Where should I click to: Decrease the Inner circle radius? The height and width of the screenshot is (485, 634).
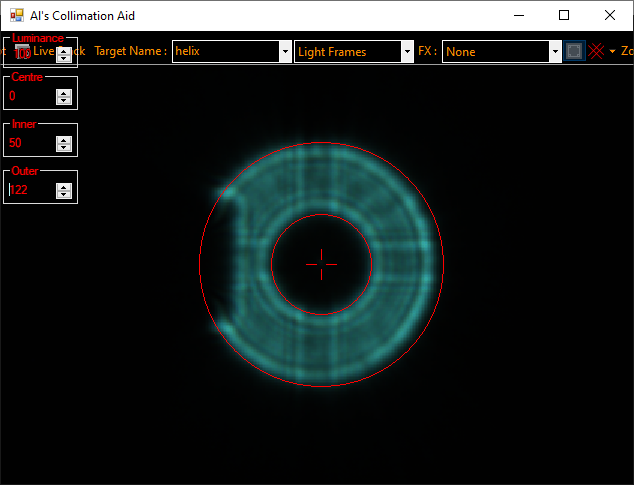(64, 148)
